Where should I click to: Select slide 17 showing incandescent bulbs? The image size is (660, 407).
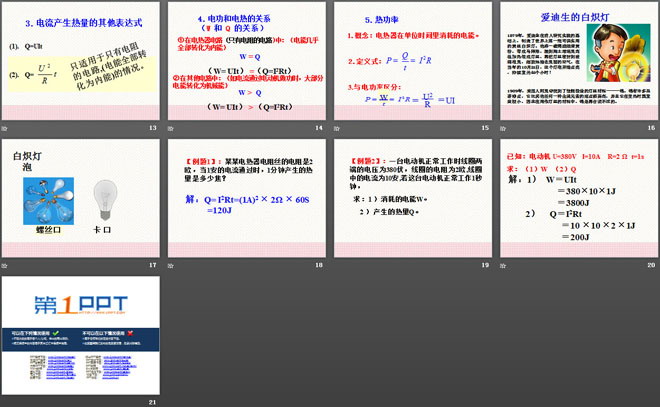(80, 198)
